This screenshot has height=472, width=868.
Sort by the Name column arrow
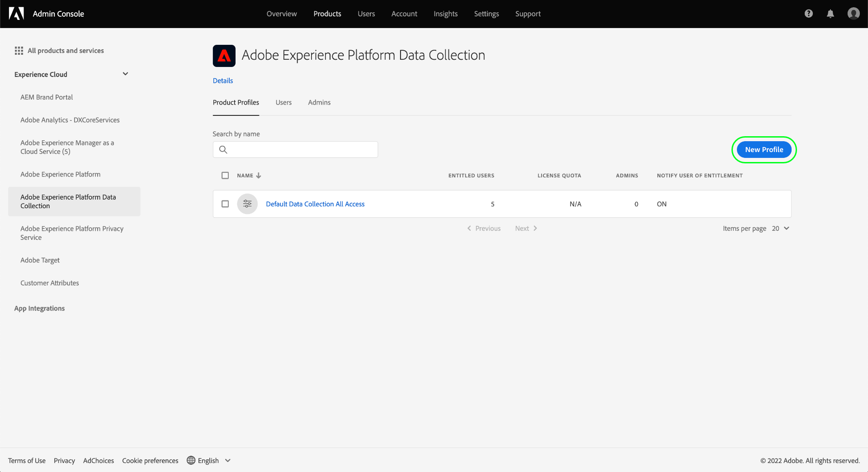pyautogui.click(x=259, y=176)
